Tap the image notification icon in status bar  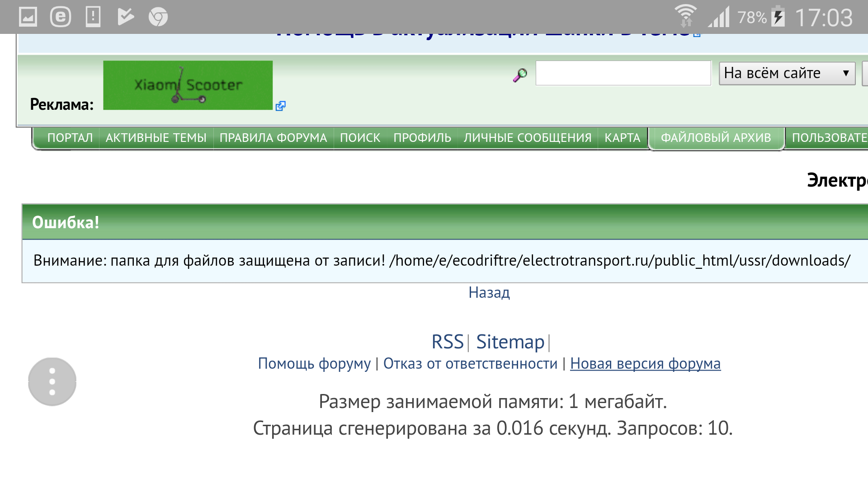click(x=28, y=17)
